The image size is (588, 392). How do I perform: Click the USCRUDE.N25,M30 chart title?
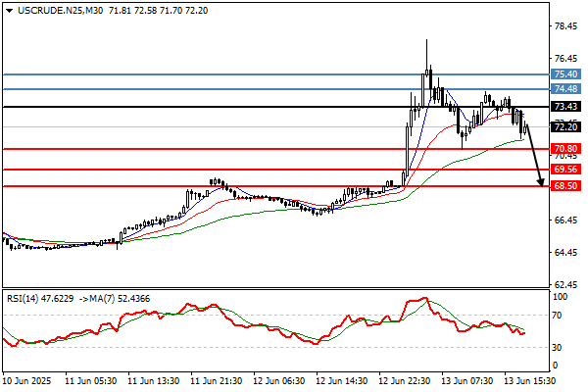pyautogui.click(x=61, y=11)
